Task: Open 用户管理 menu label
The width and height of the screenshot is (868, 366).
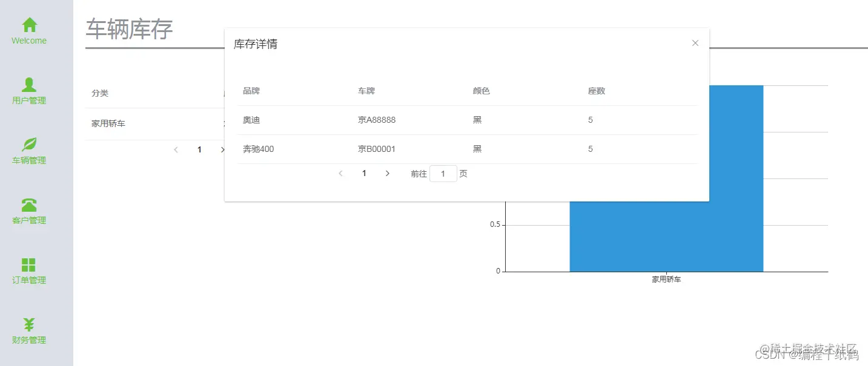Action: (x=29, y=100)
